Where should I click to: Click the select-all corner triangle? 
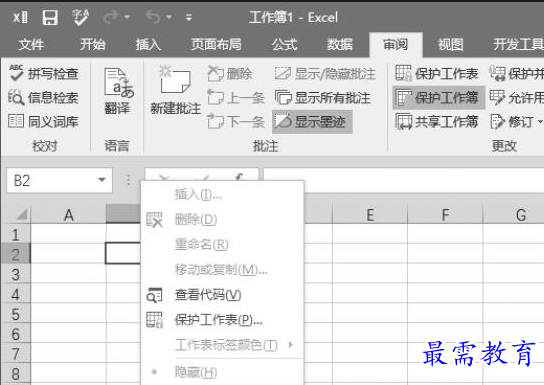tap(21, 214)
